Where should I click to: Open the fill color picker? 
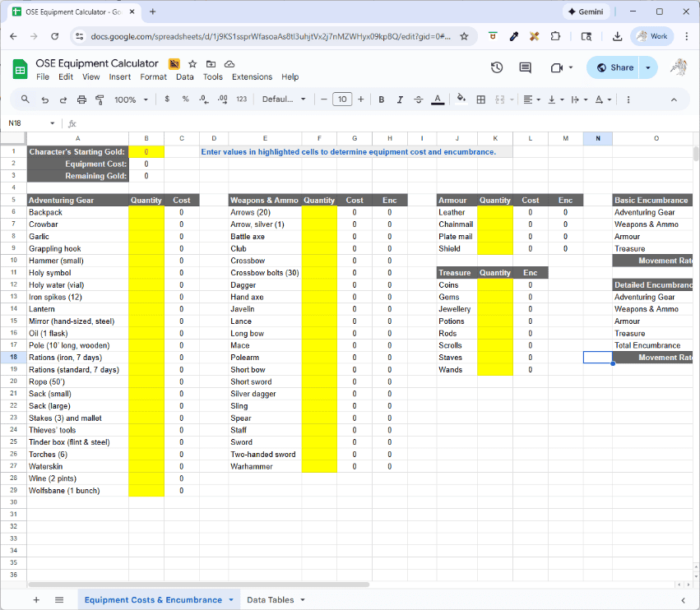tap(461, 99)
